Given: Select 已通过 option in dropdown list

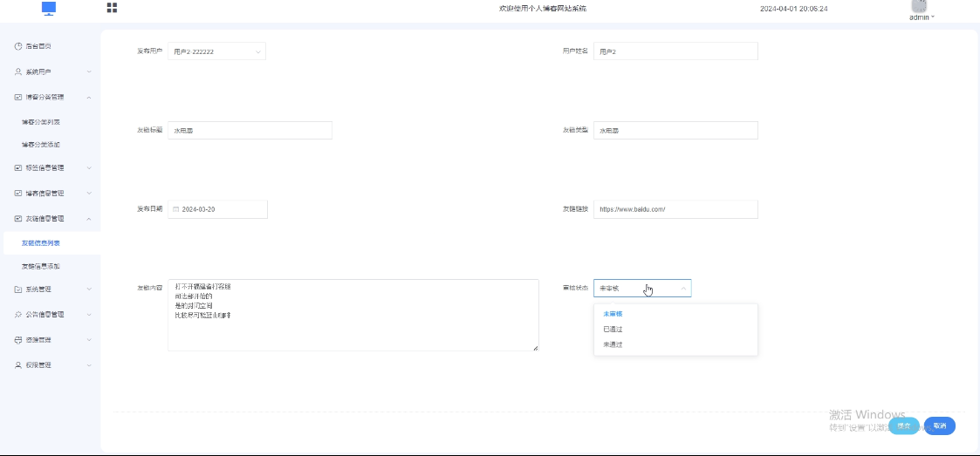Looking at the screenshot, I should click(675, 330).
